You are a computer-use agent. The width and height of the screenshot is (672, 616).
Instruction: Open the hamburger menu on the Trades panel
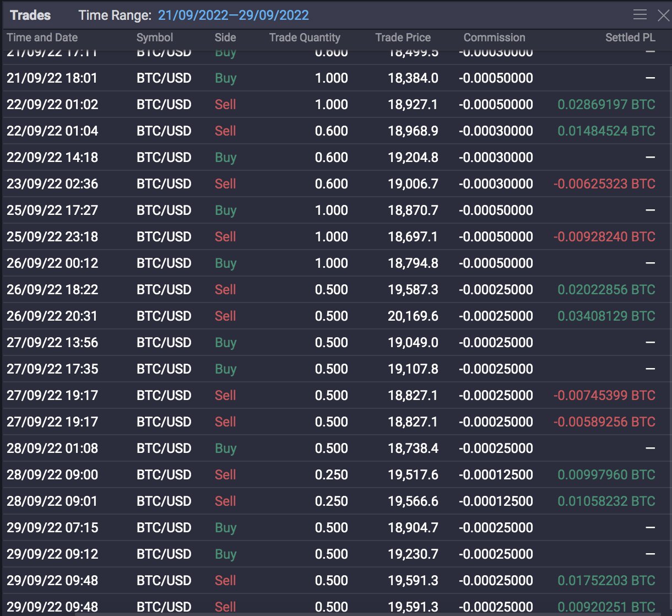click(x=640, y=15)
